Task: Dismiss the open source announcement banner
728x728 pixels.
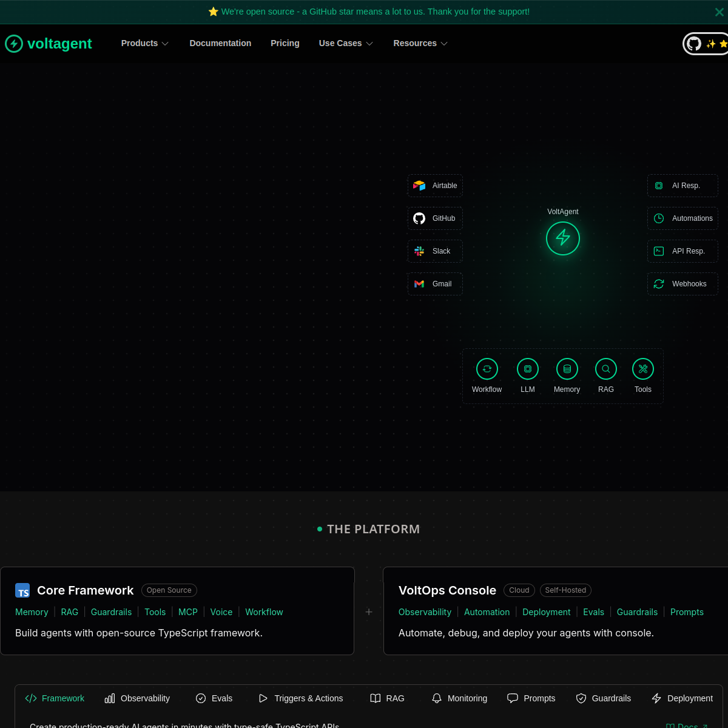Action: (x=719, y=12)
